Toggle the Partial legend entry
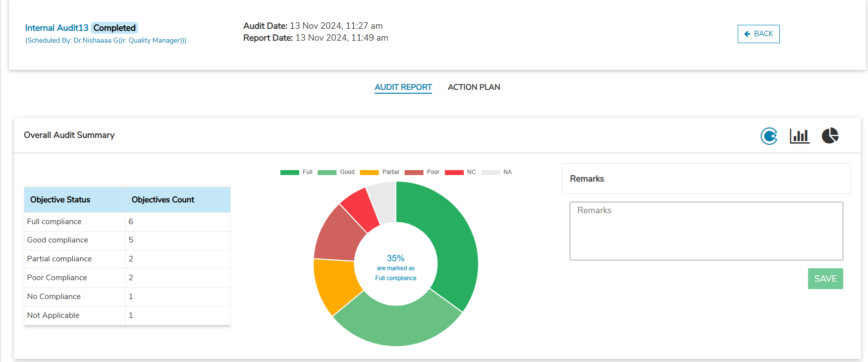The image size is (868, 362). [x=379, y=173]
